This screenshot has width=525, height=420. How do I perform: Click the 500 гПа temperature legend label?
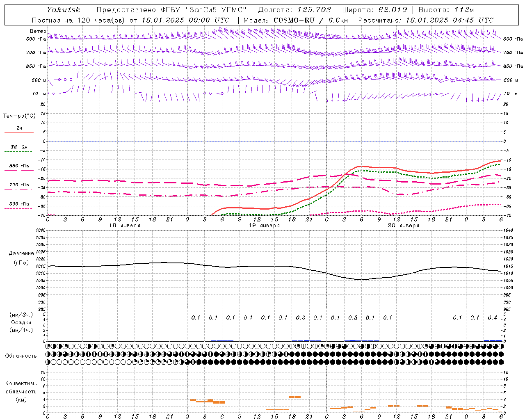click(x=19, y=204)
